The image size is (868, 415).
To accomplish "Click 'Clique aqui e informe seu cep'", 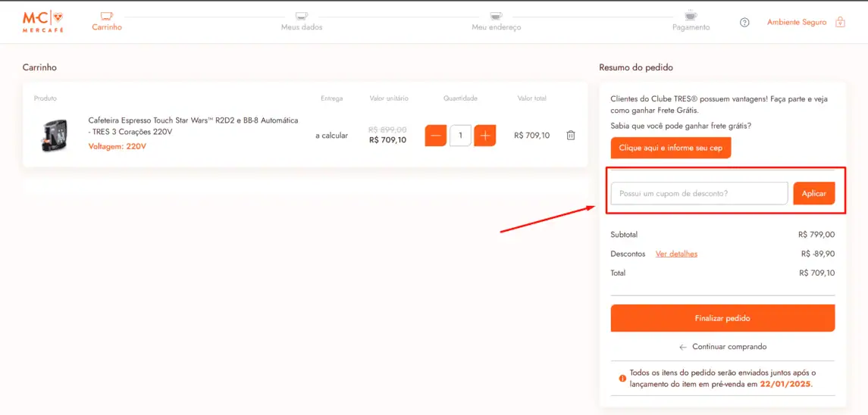I will coord(671,148).
